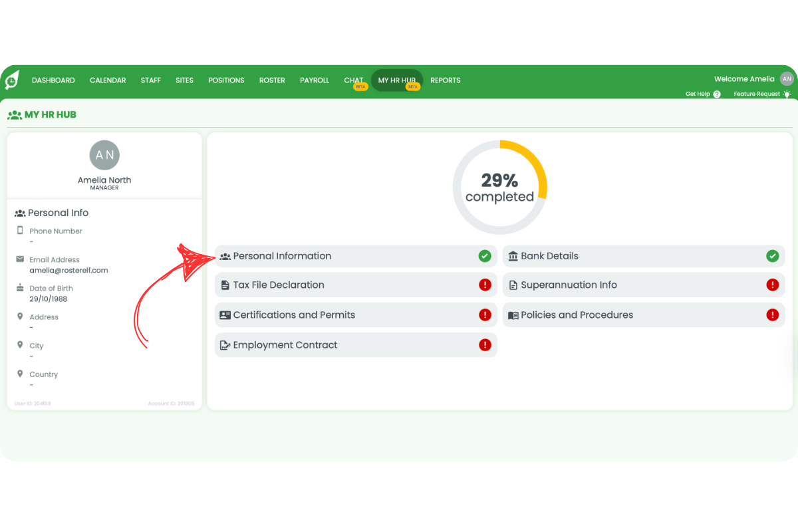The height and width of the screenshot is (532, 798).
Task: Click the red alert icon on Superannuation Info
Action: point(772,285)
